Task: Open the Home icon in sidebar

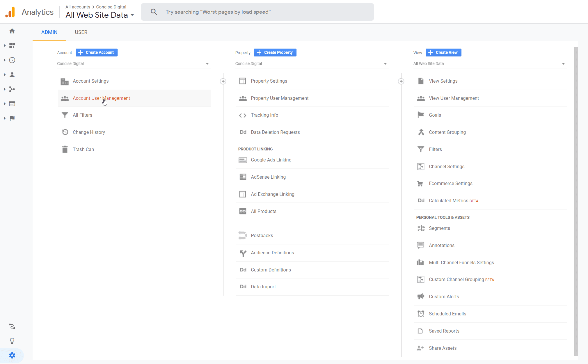Action: tap(12, 31)
